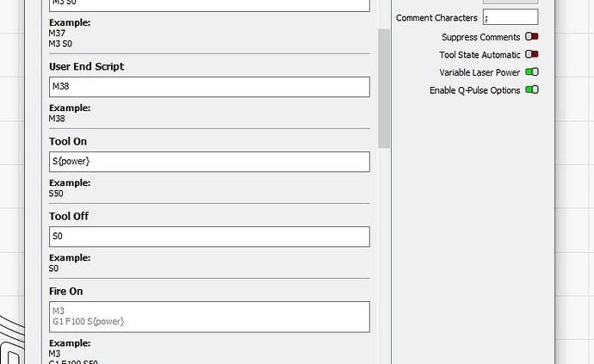594x364 pixels.
Task: Disable the Variable Laser Power switch
Action: (x=531, y=72)
